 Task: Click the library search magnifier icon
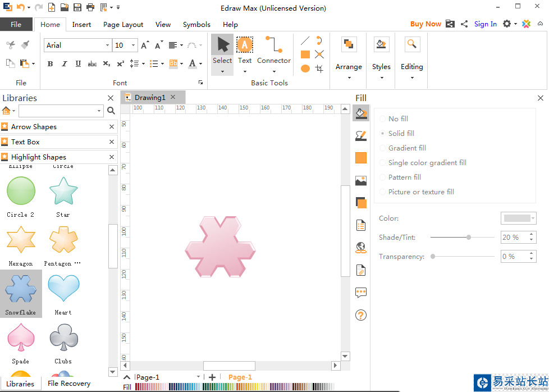coord(111,111)
